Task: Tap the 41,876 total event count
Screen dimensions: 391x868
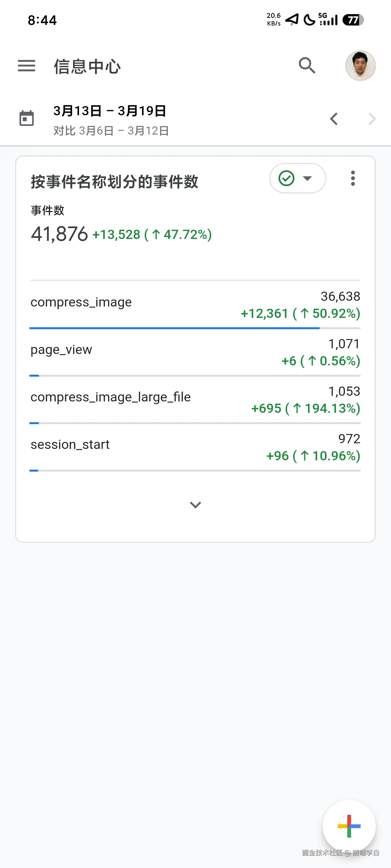Action: 59,234
